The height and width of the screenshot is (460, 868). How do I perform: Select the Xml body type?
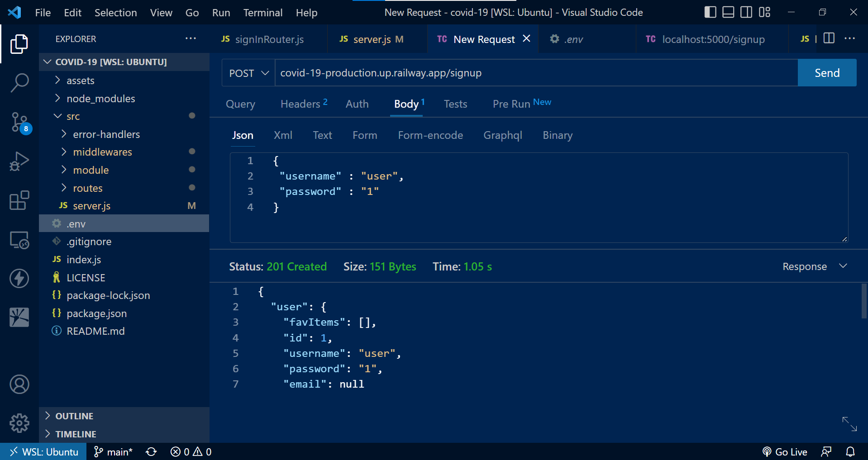click(x=283, y=135)
